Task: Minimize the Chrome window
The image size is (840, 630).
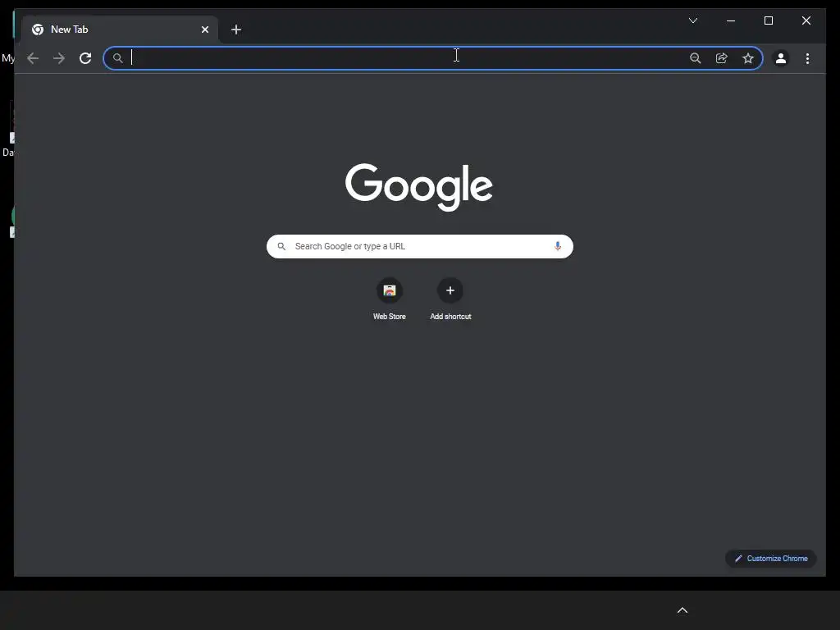Action: coord(731,21)
